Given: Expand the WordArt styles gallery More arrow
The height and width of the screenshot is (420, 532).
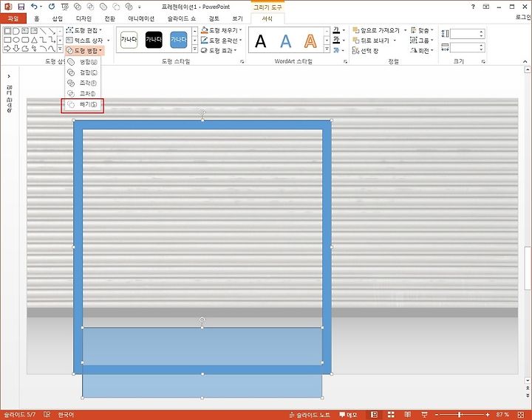Looking at the screenshot, I should 327,49.
